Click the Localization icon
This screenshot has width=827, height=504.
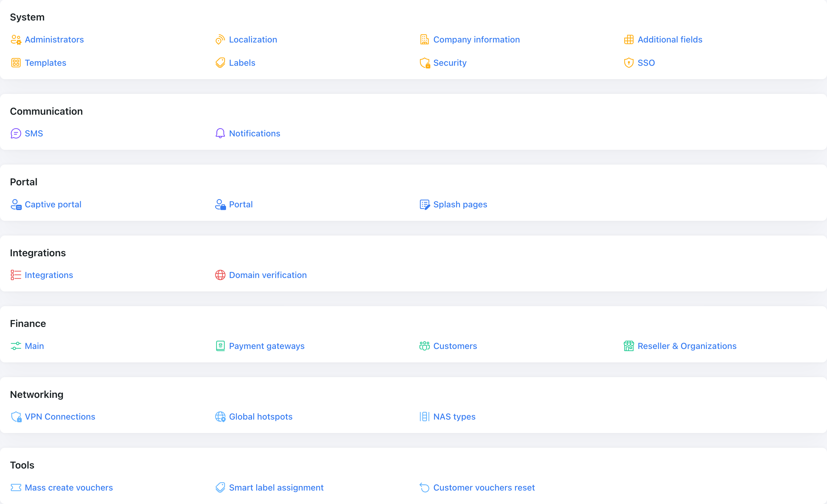tap(220, 39)
